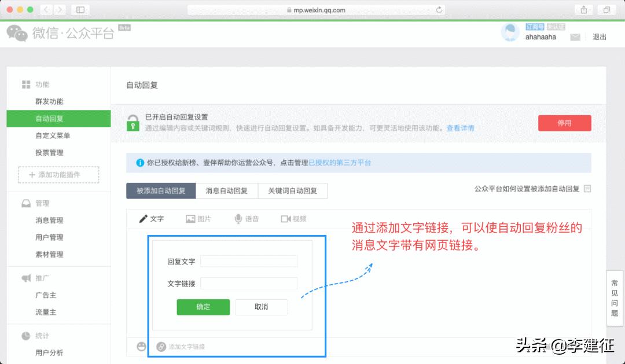
Task: Click inside the 回复文字 input field
Action: click(249, 261)
